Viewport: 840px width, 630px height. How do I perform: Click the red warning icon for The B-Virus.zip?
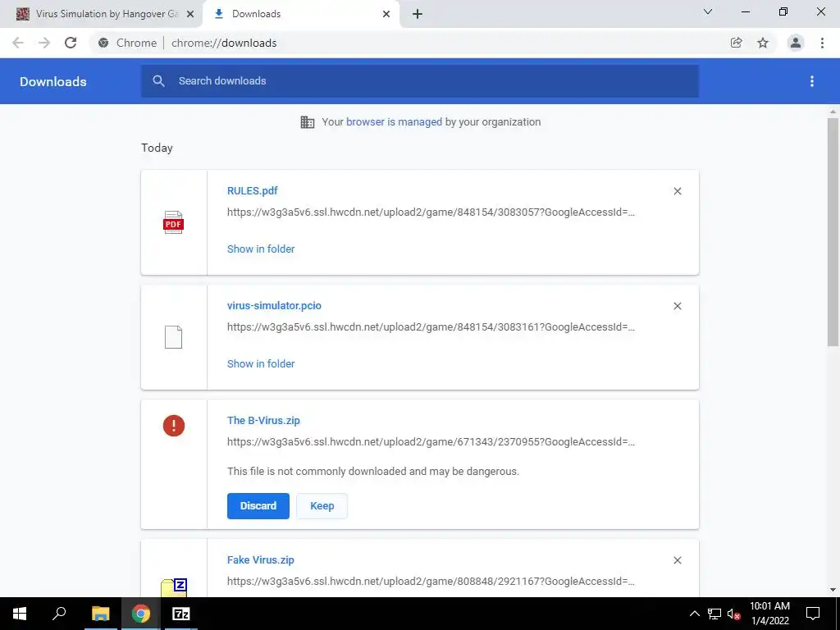coord(174,426)
